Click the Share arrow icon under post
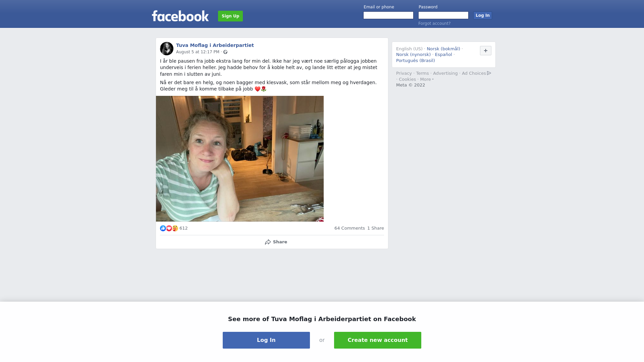This screenshot has height=362, width=644. (x=268, y=242)
